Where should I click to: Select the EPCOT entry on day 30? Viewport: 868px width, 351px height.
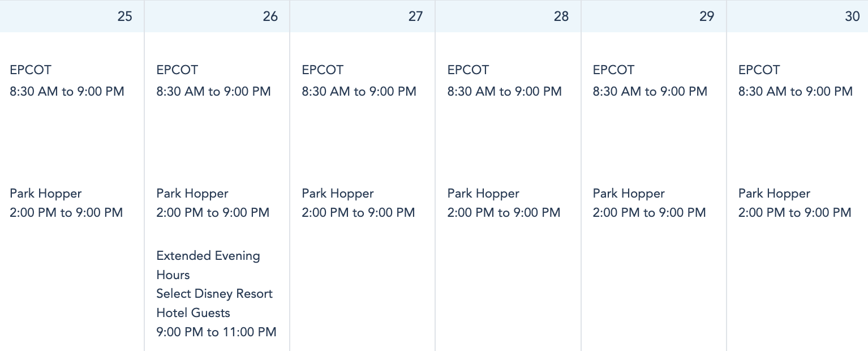[759, 70]
